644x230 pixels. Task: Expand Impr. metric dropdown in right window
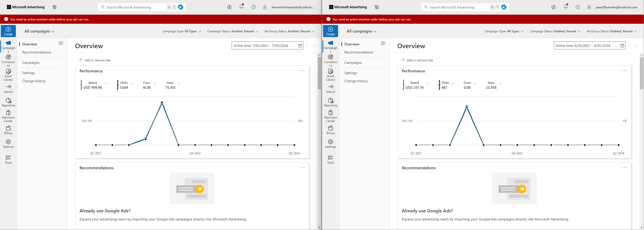coord(500,83)
